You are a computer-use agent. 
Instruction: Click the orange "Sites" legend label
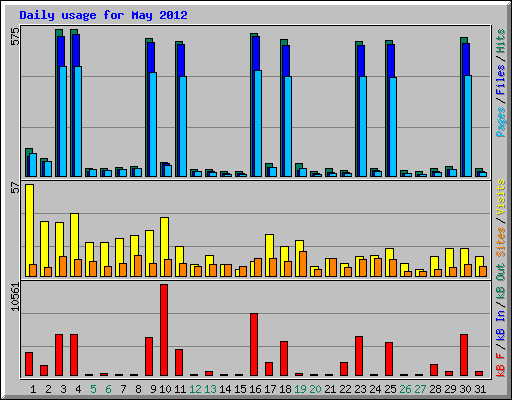[501, 242]
